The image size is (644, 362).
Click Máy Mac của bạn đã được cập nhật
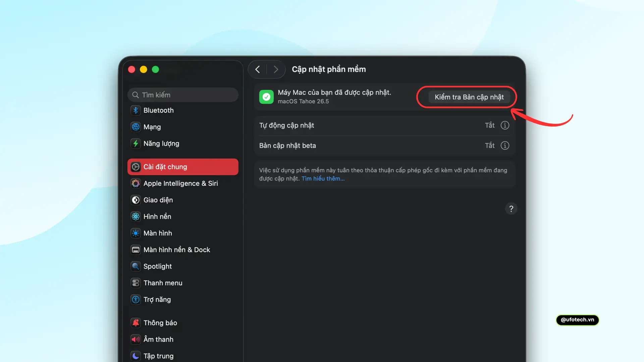(x=334, y=93)
